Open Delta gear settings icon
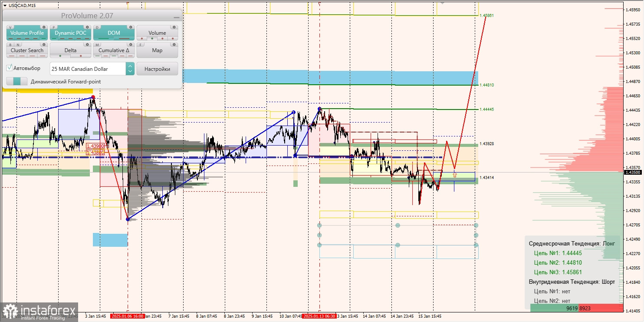 click(x=87, y=44)
